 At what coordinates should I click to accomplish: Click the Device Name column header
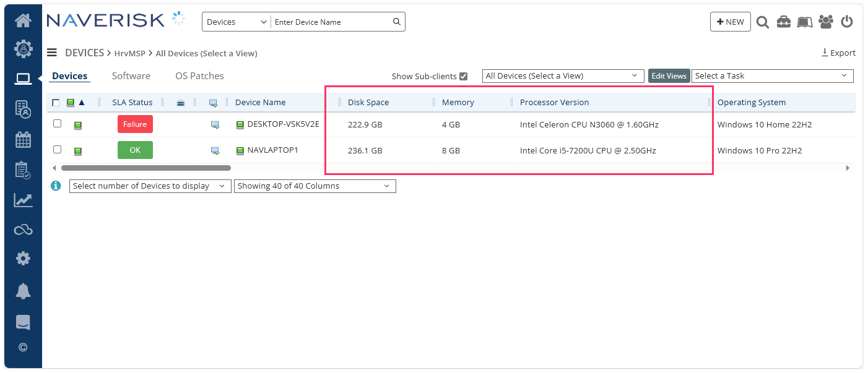click(260, 103)
